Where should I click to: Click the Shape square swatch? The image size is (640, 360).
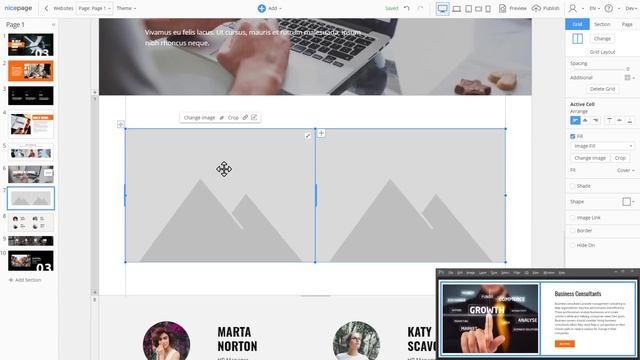click(627, 202)
